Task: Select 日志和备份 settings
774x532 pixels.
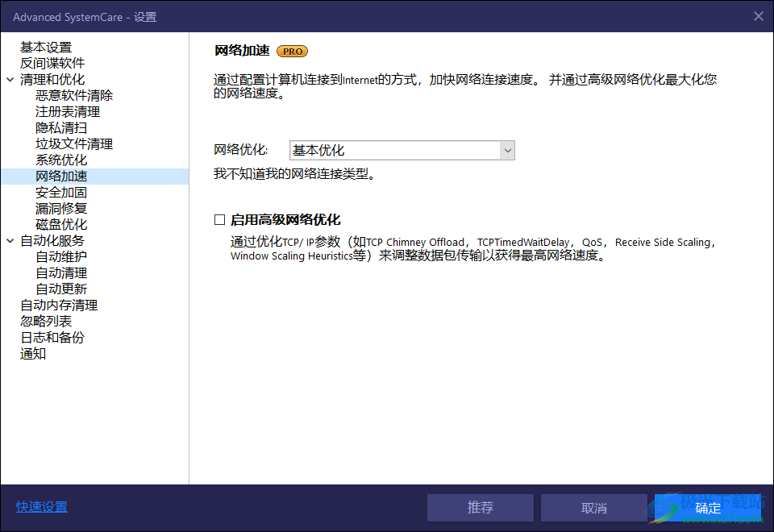Action: click(x=52, y=338)
